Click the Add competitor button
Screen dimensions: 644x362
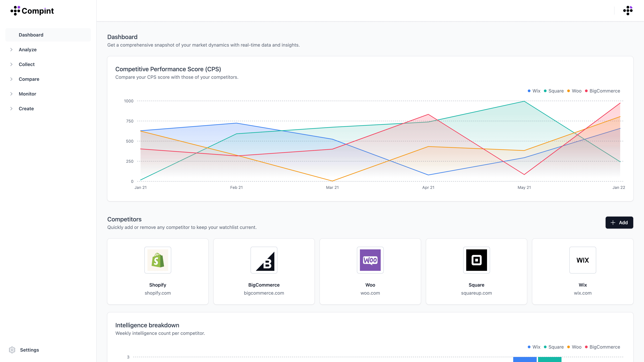click(619, 222)
